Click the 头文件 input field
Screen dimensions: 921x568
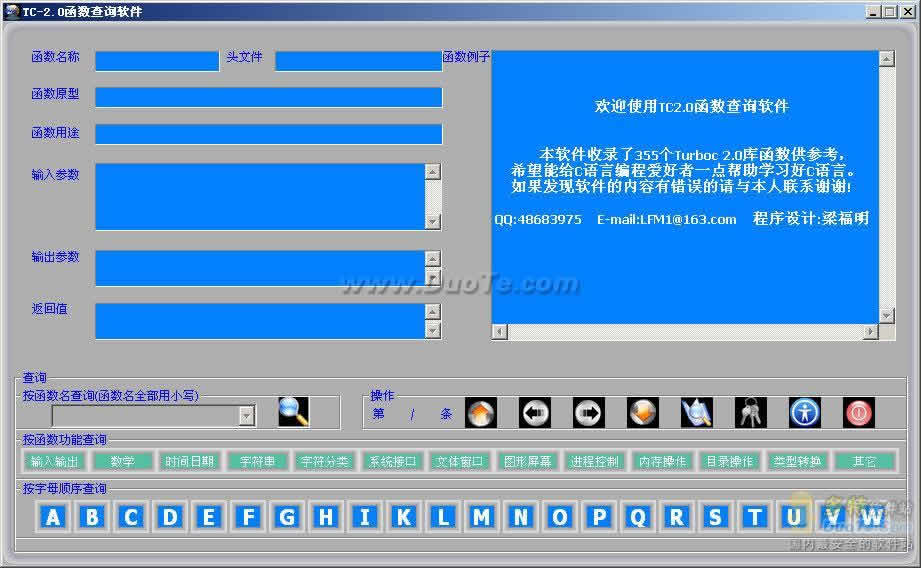(x=358, y=61)
